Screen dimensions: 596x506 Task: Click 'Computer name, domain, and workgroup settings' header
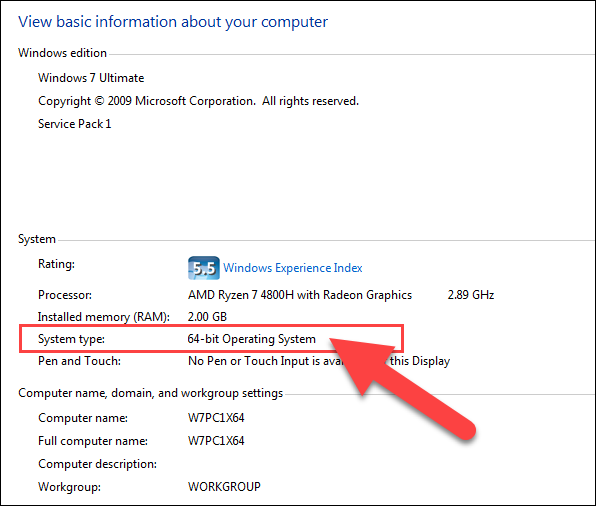pyautogui.click(x=151, y=393)
